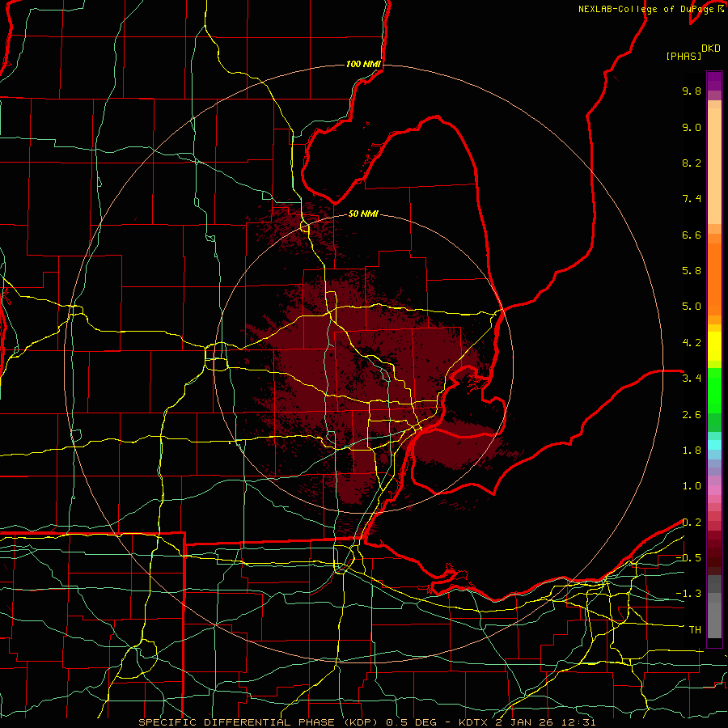728x728 pixels.
Task: Click the NEXLAB-College of DuPage label
Action: tap(647, 9)
